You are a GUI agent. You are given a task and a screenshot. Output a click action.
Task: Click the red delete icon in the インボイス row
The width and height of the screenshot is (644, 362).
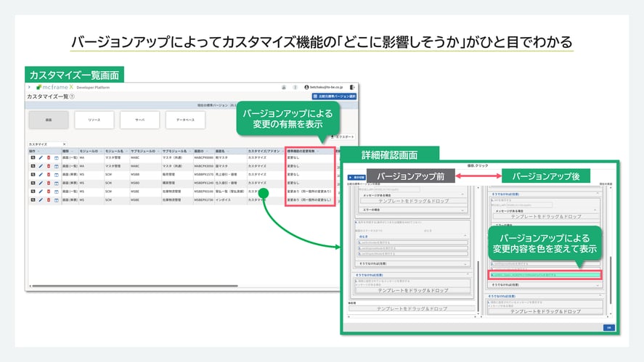coord(49,200)
